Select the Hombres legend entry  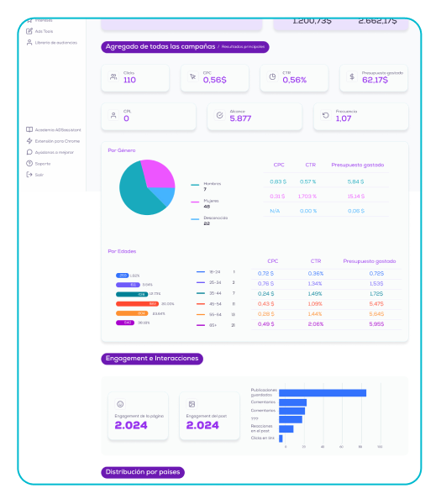pos(206,186)
